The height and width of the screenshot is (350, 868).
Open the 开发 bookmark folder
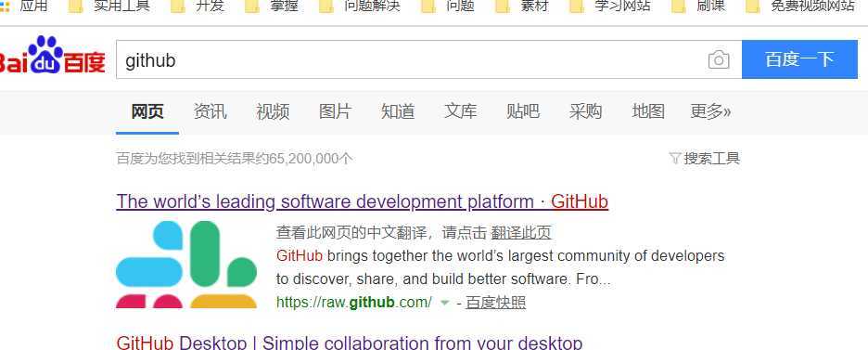197,6
